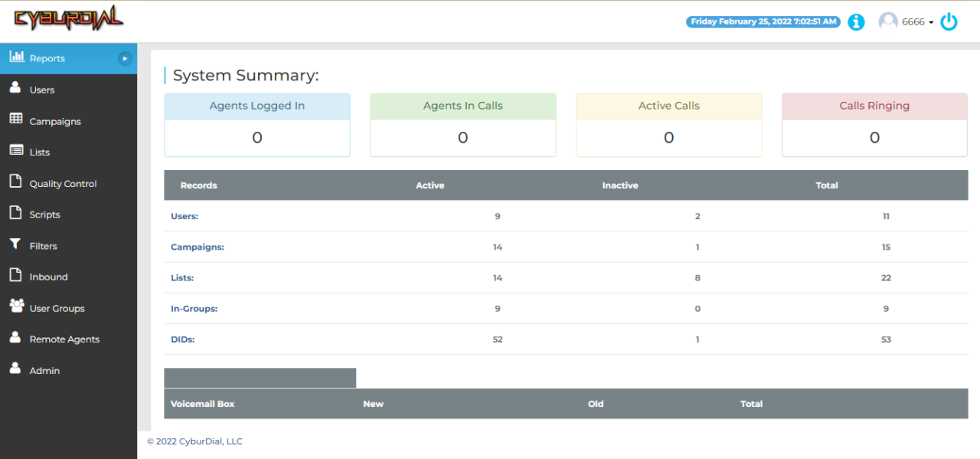Image resolution: width=980 pixels, height=459 pixels.
Task: Click the Users person icon in sidebar
Action: tap(15, 89)
